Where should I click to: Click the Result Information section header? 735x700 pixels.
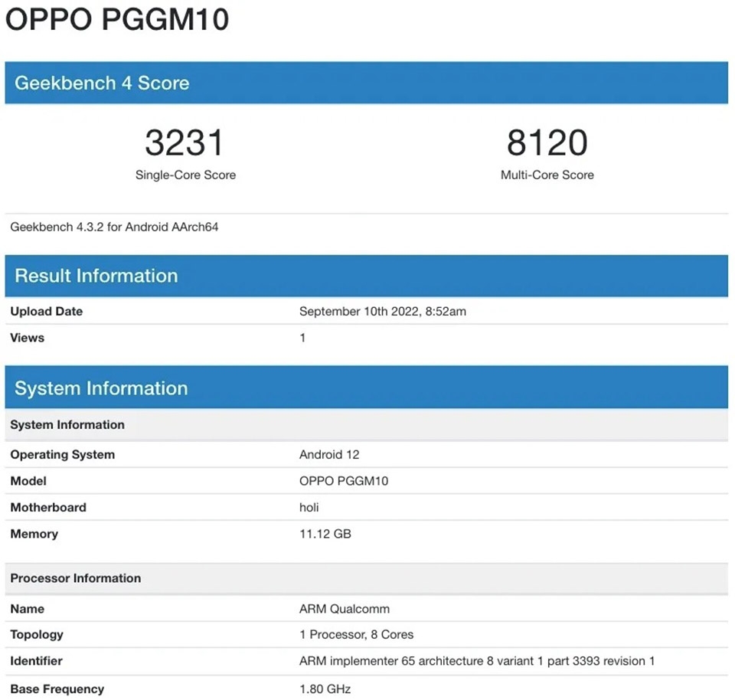coord(96,276)
